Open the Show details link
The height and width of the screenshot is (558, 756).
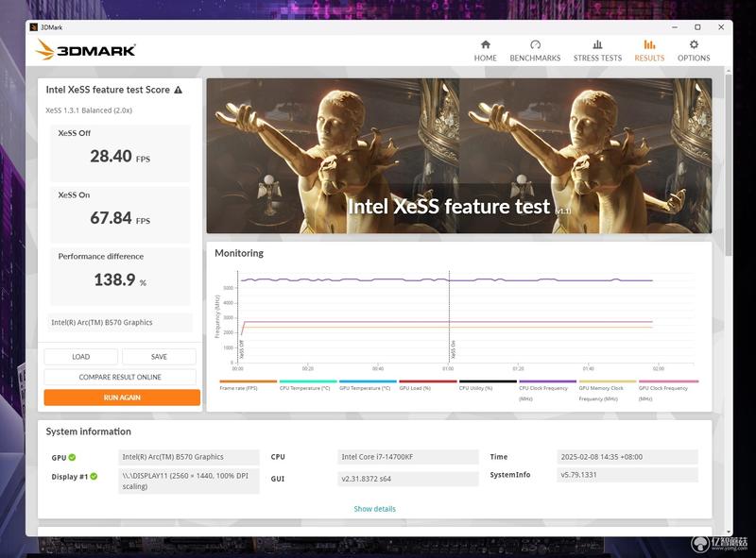374,509
